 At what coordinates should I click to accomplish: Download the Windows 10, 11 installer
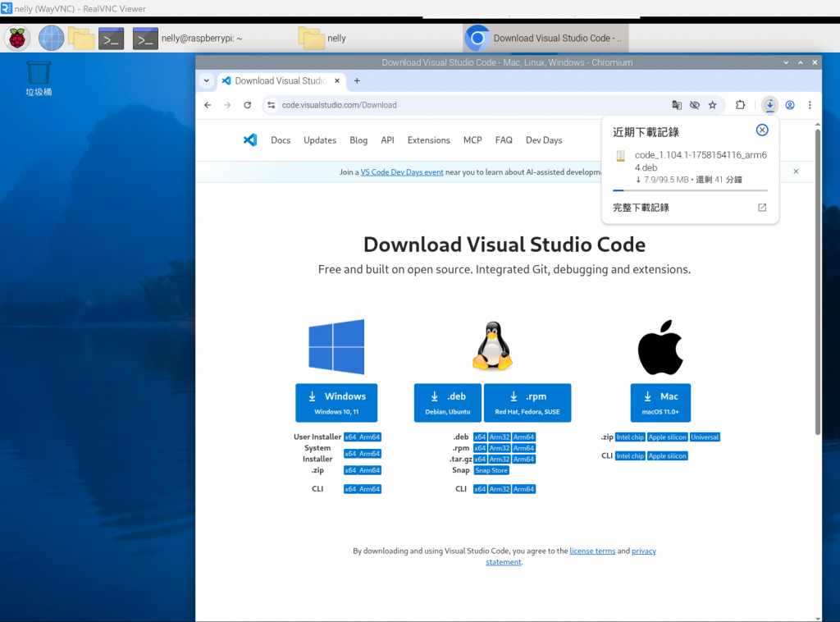[336, 403]
